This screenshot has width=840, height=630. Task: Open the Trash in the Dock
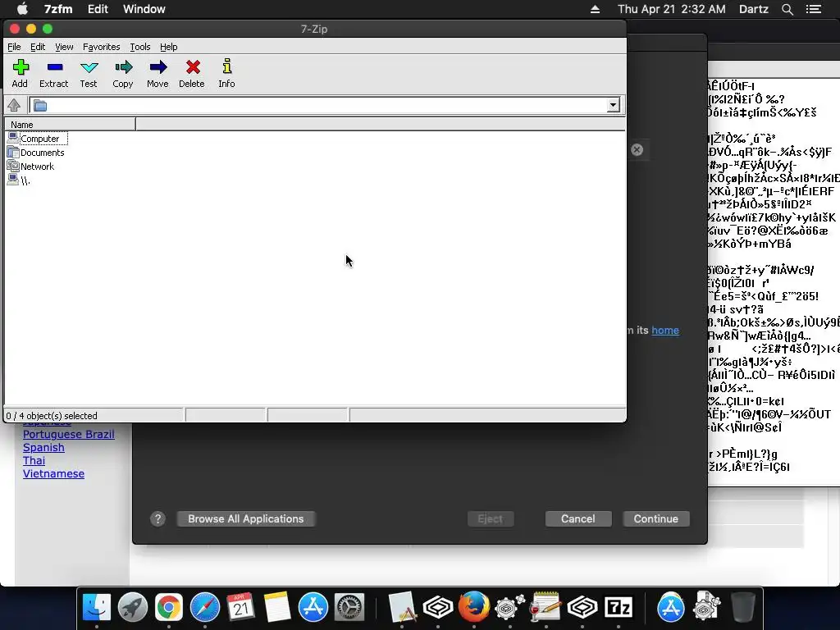[743, 608]
